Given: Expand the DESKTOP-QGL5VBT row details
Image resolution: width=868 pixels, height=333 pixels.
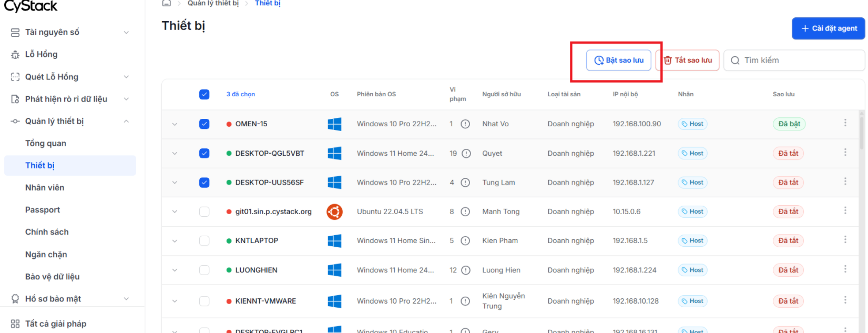Looking at the screenshot, I should click(x=175, y=154).
